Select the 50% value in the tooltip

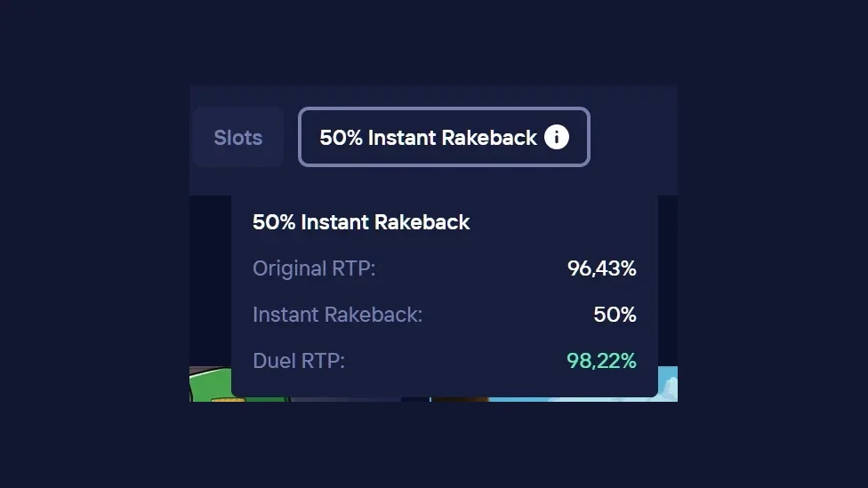coord(615,315)
